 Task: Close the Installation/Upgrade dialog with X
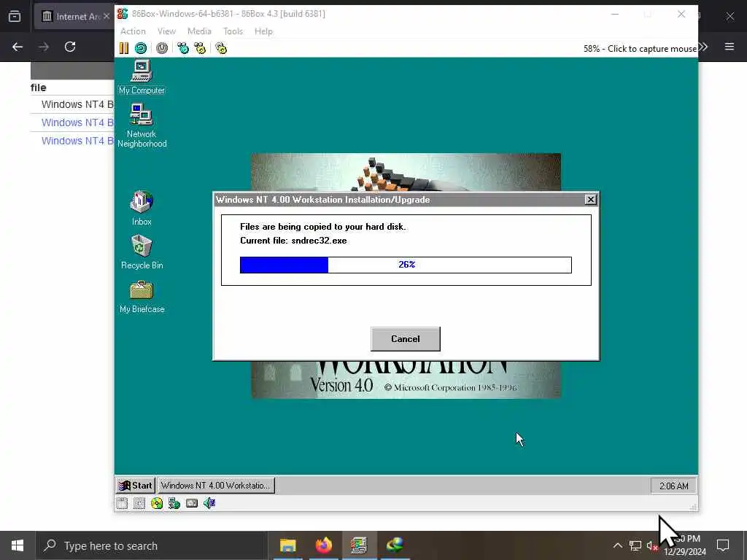590,200
